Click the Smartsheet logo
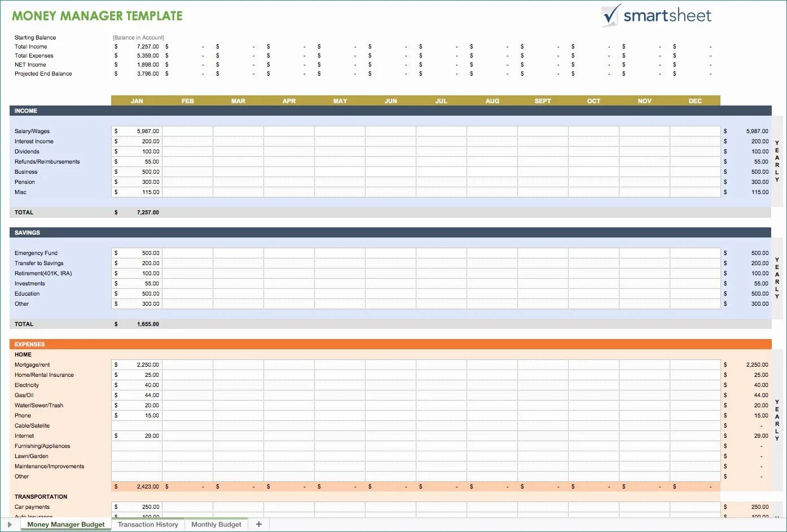 (656, 16)
